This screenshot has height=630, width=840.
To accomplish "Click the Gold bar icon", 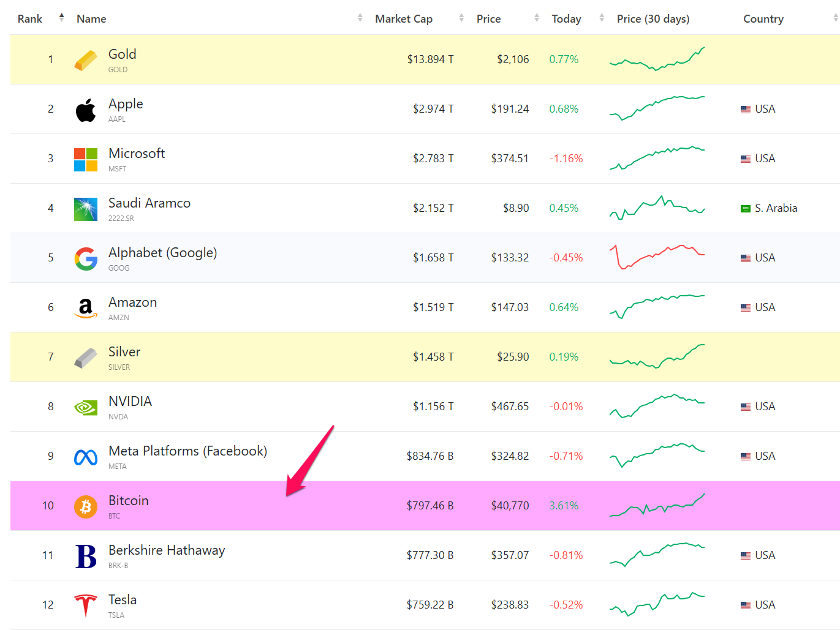I will pos(86,60).
